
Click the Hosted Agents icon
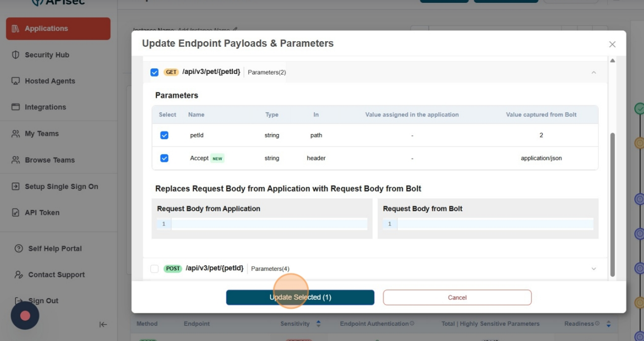pos(16,81)
